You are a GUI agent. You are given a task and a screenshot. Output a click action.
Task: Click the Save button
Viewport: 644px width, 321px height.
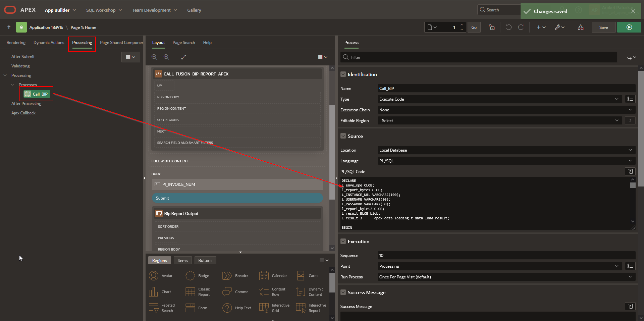click(x=603, y=27)
